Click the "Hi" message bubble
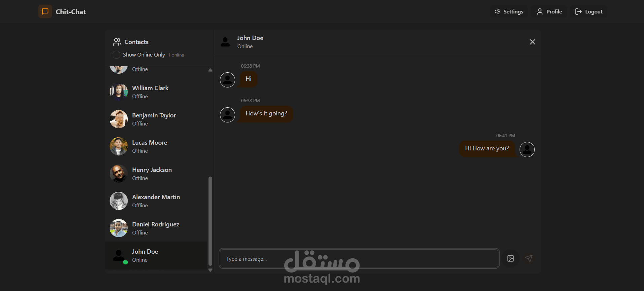The width and height of the screenshot is (644, 291). pos(249,79)
